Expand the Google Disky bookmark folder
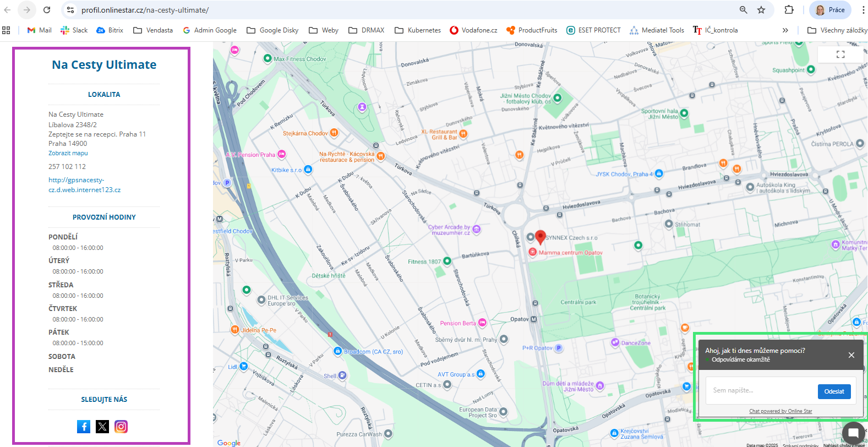The height and width of the screenshot is (447, 868). [272, 30]
